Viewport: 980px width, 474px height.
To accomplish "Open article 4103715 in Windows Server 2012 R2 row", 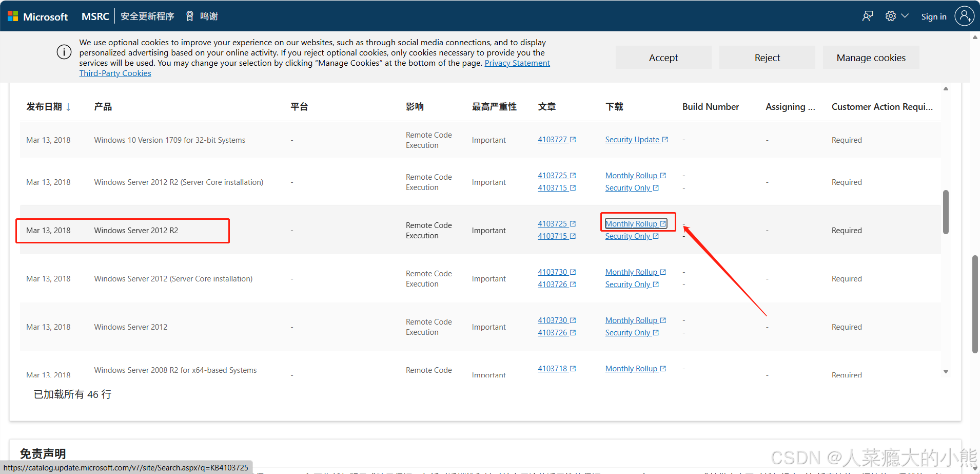I will point(557,236).
